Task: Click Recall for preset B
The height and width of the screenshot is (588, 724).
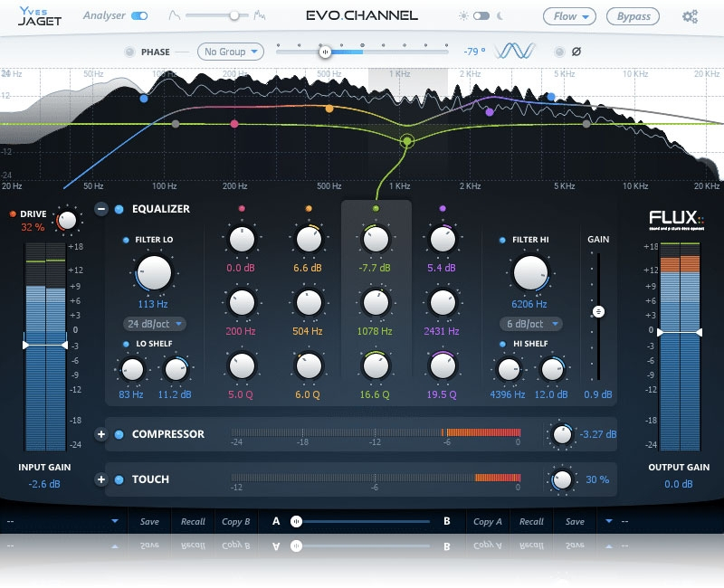Action: point(531,522)
